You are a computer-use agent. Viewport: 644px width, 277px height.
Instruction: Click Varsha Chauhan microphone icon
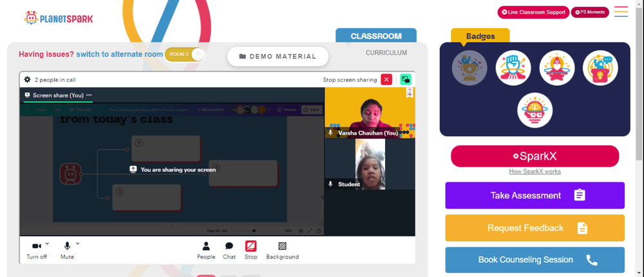pos(330,133)
